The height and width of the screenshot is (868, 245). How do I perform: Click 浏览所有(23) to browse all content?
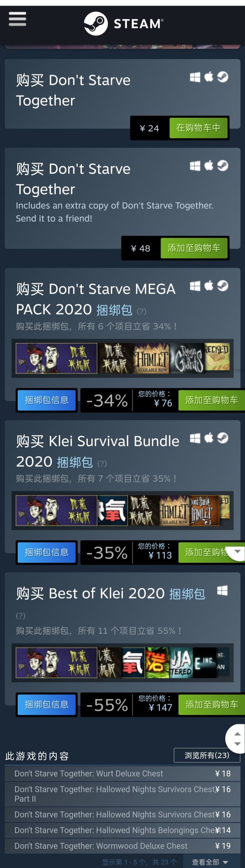pyautogui.click(x=207, y=755)
